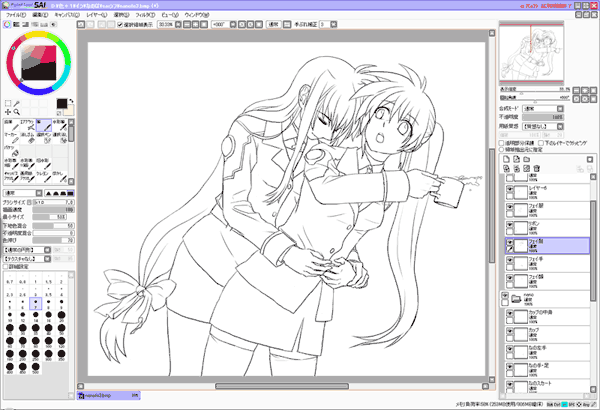Open the brush blend mode dropdown
The width and height of the screenshot is (600, 410).
click(23, 193)
